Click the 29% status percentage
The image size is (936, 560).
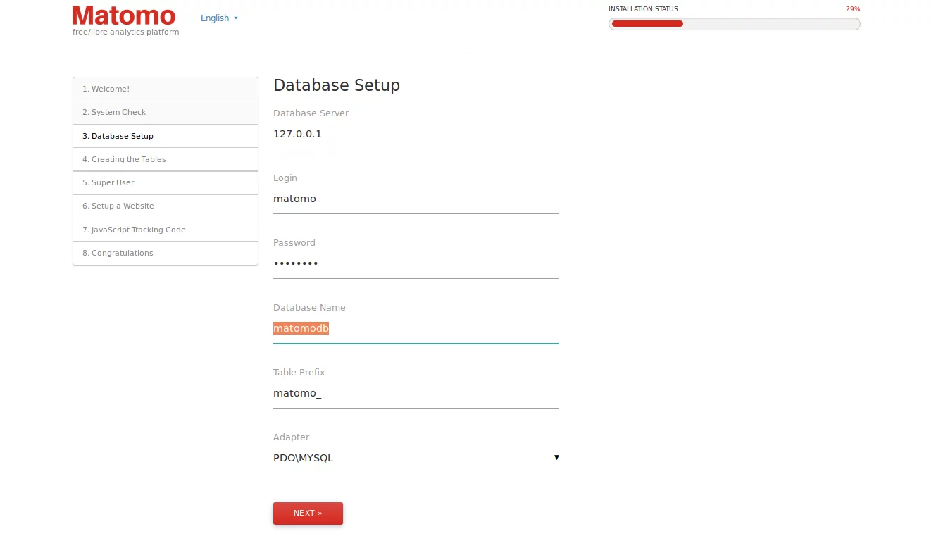pos(853,9)
